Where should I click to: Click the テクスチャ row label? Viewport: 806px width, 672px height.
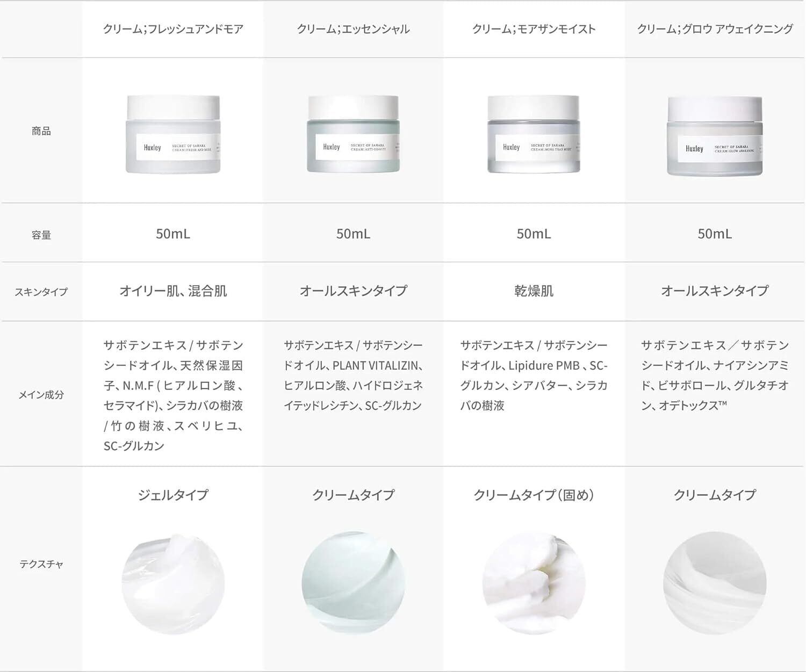(x=41, y=564)
